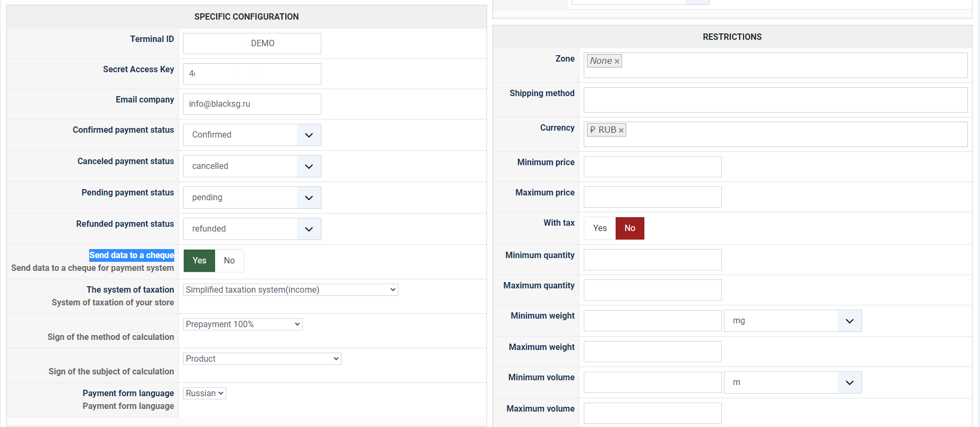
Task: Set Send data to a cheque to No
Action: [229, 261]
